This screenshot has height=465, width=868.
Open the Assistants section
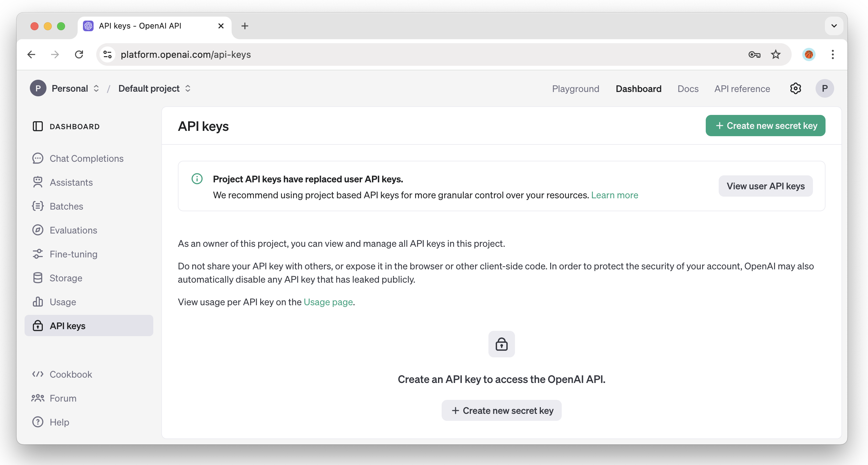pos(71,182)
